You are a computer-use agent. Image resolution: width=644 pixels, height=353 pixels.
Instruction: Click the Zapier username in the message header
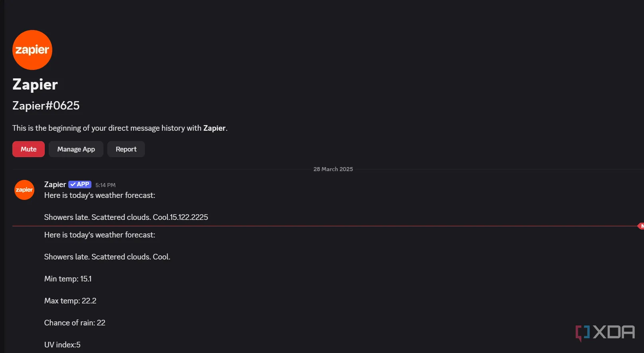pyautogui.click(x=55, y=184)
